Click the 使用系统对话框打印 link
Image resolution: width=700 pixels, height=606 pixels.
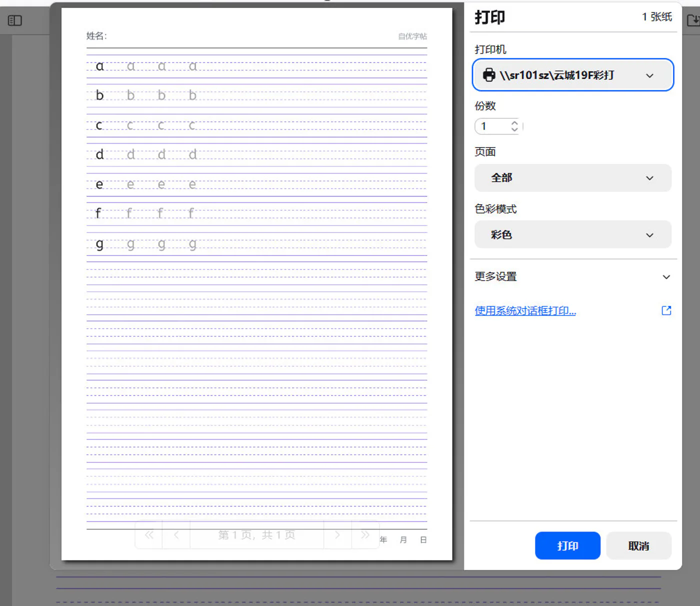(x=525, y=311)
